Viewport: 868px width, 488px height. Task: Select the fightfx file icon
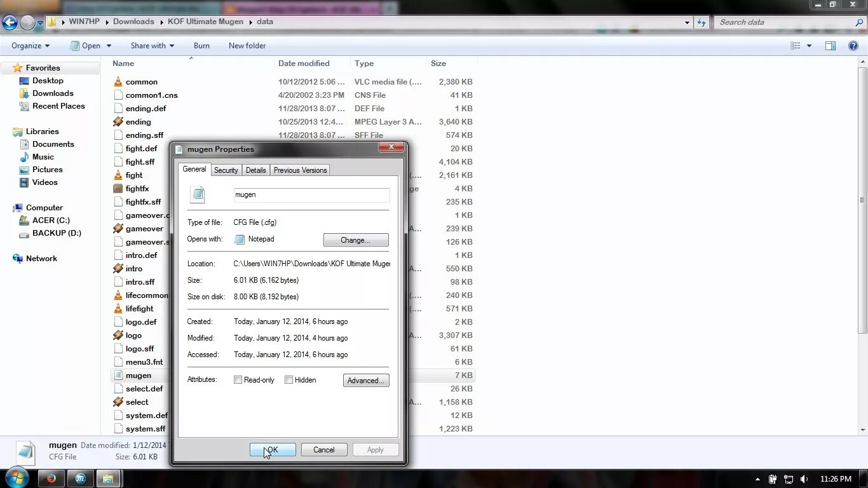[118, 189]
